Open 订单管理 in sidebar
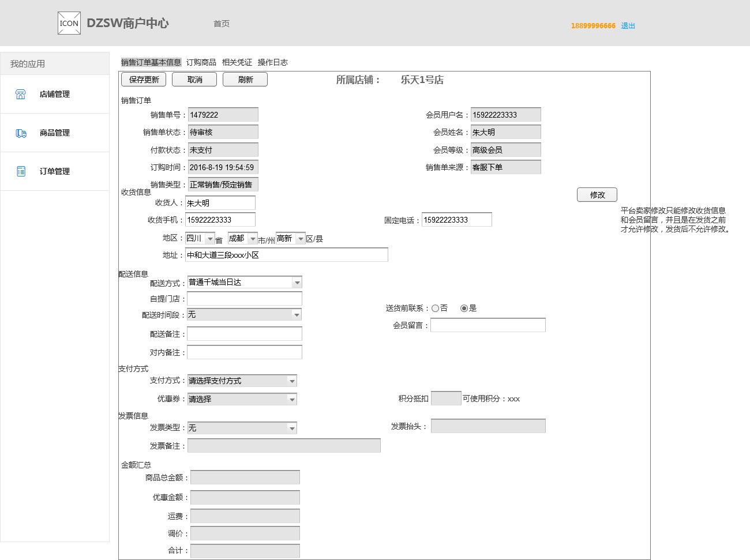 click(55, 171)
